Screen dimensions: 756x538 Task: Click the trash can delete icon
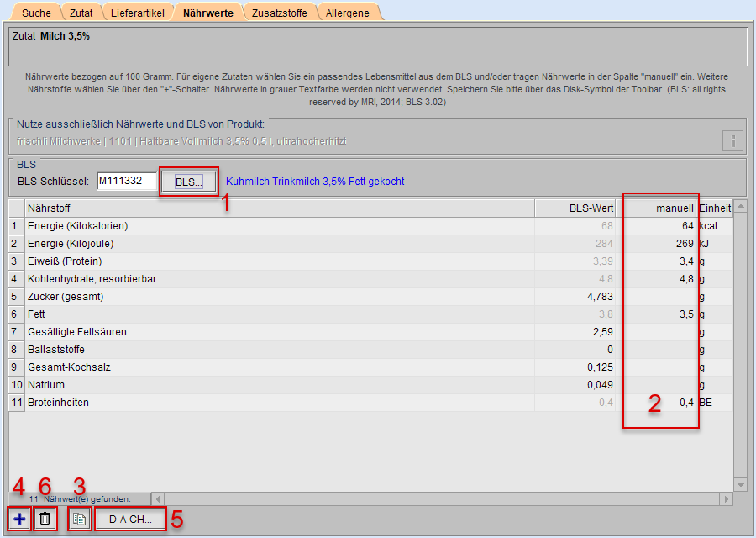[x=45, y=519]
